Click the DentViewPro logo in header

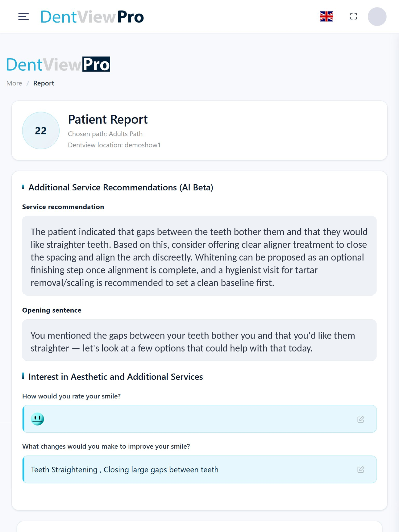92,17
